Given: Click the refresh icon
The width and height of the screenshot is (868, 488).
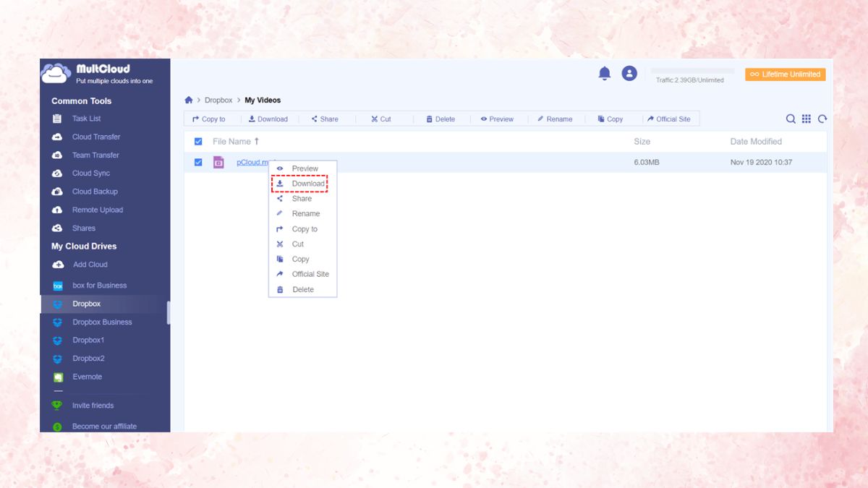Looking at the screenshot, I should pos(822,119).
